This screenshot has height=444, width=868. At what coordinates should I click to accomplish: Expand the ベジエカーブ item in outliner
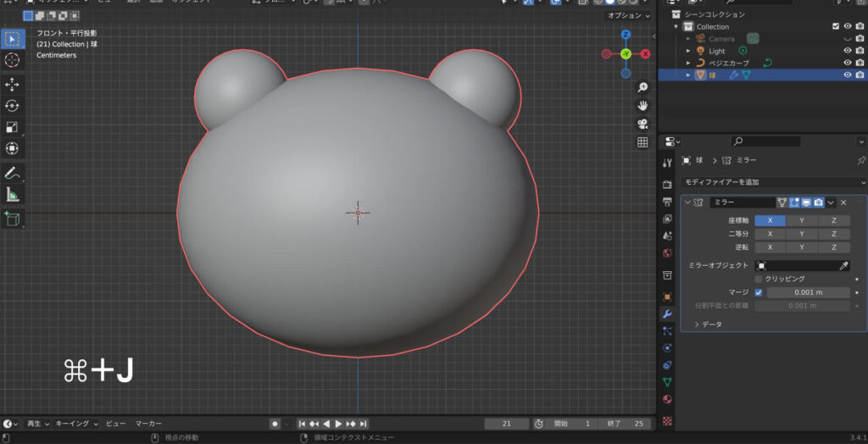[688, 63]
